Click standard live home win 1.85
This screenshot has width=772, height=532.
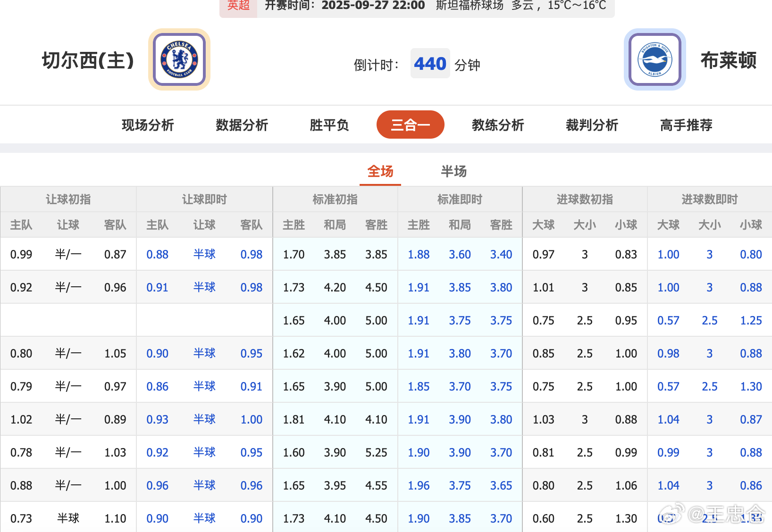[419, 386]
